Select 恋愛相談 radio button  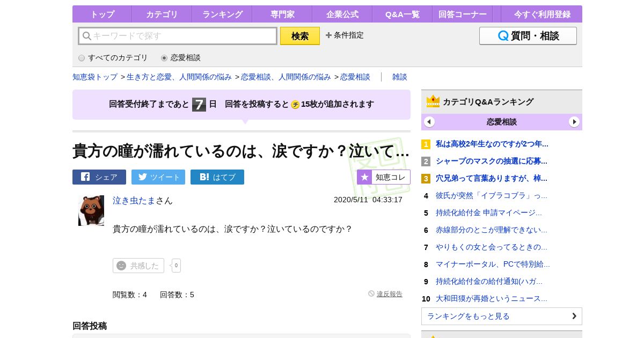[x=164, y=58]
